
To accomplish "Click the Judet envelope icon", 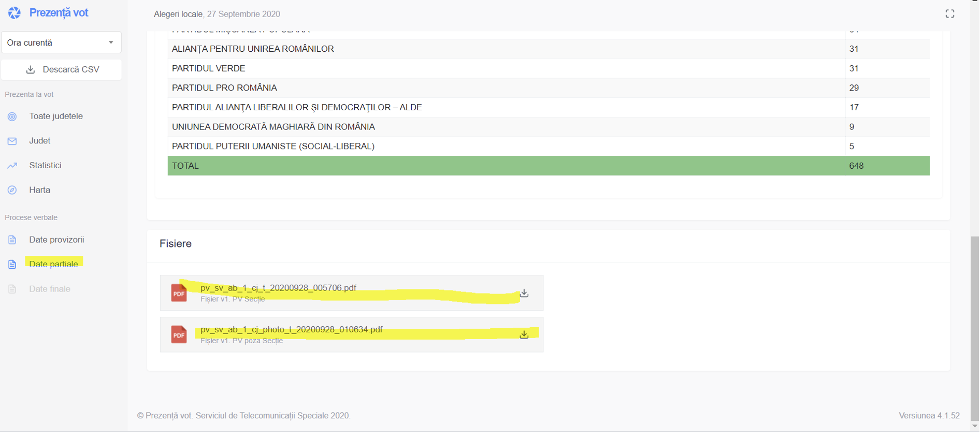I will pyautogui.click(x=12, y=141).
